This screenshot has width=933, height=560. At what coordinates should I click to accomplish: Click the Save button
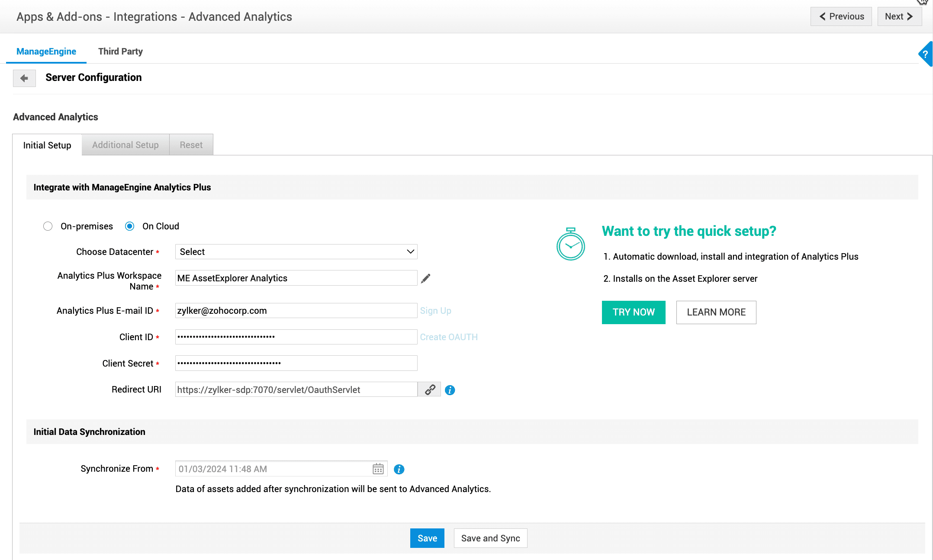[x=427, y=538]
